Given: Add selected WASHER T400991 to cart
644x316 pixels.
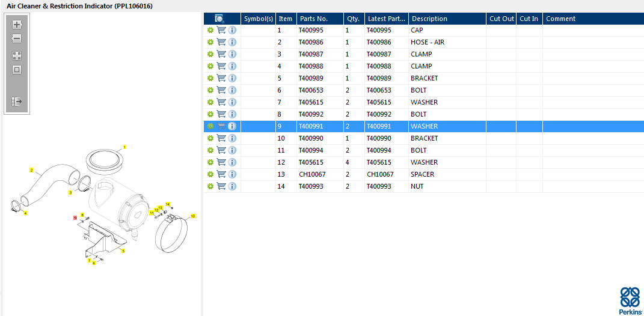Looking at the screenshot, I should 221,126.
